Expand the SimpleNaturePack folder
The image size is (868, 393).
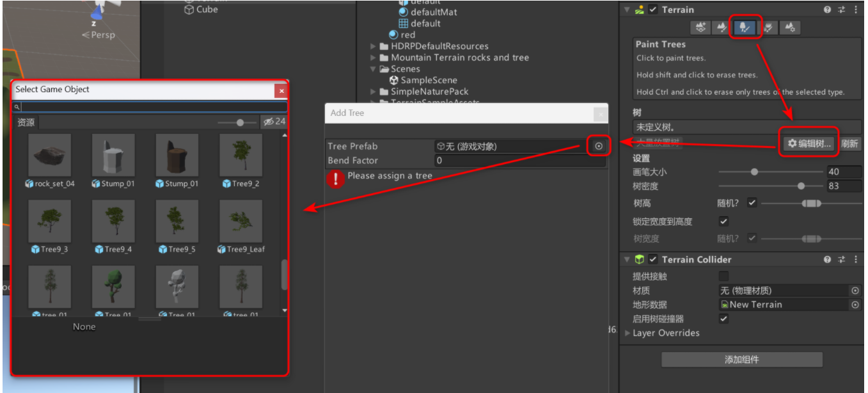click(374, 92)
